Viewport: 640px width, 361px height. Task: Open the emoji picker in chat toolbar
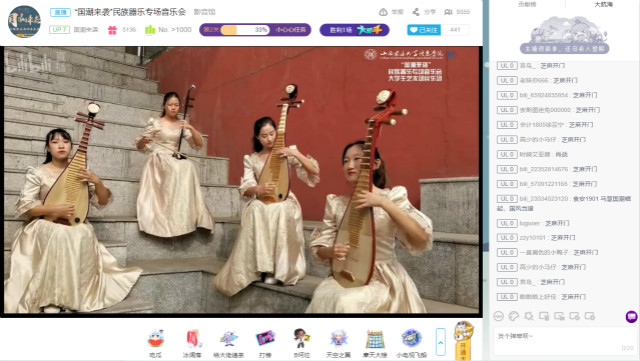tap(498, 316)
